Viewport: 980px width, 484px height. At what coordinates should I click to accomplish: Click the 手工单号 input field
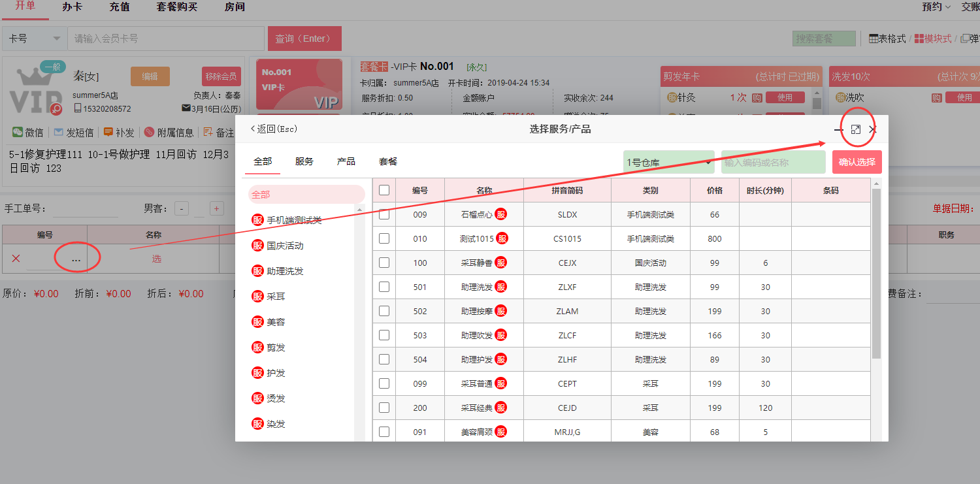[87, 209]
